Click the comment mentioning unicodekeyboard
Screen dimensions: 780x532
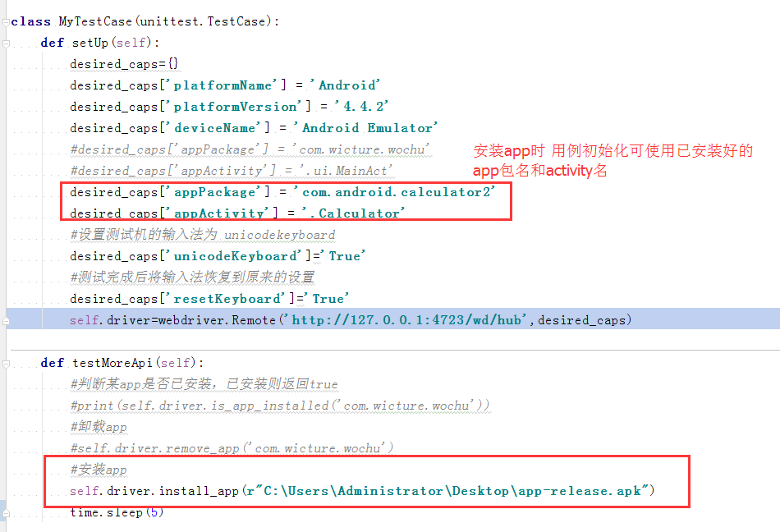[x=203, y=235]
